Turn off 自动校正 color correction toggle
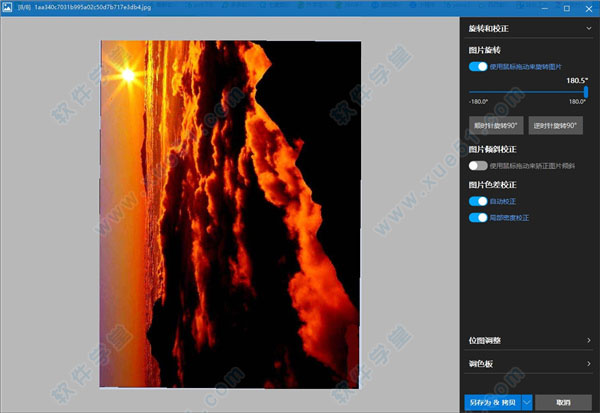Screen dimensions: 600x413 tap(478, 201)
